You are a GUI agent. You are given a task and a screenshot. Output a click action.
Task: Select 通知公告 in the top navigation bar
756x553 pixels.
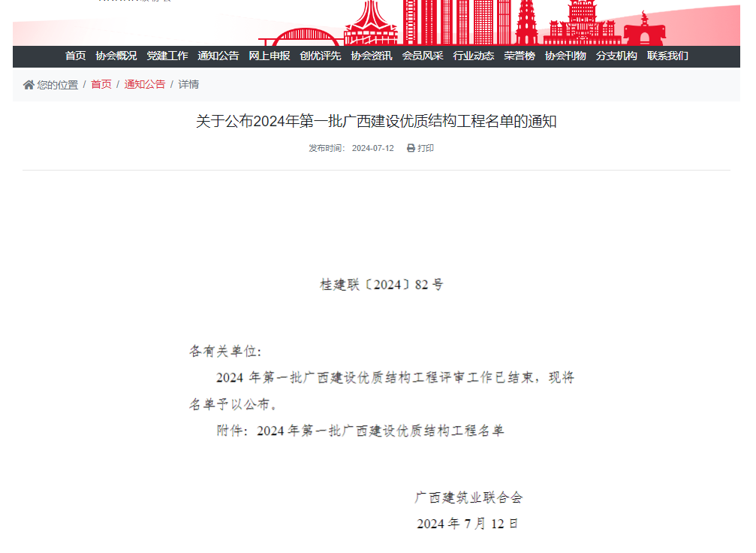218,56
